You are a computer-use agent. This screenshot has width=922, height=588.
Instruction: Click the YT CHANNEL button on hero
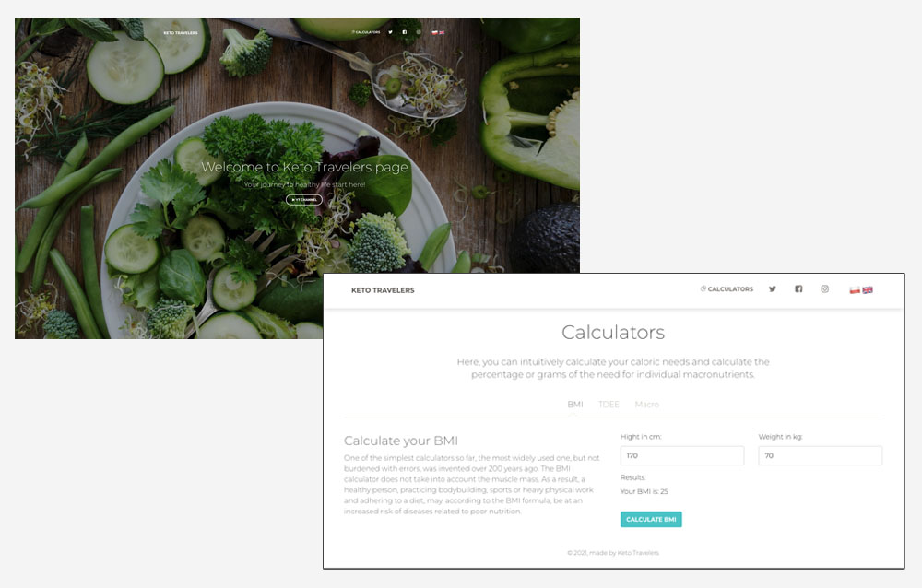(x=304, y=200)
